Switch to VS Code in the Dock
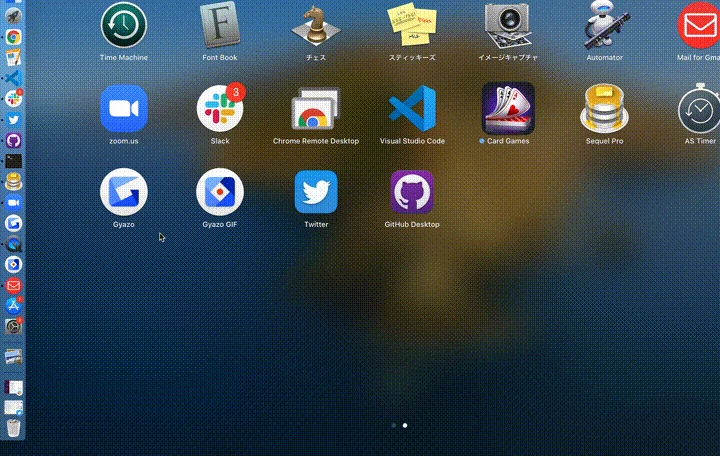Screen dimensions: 720x456 (13, 78)
